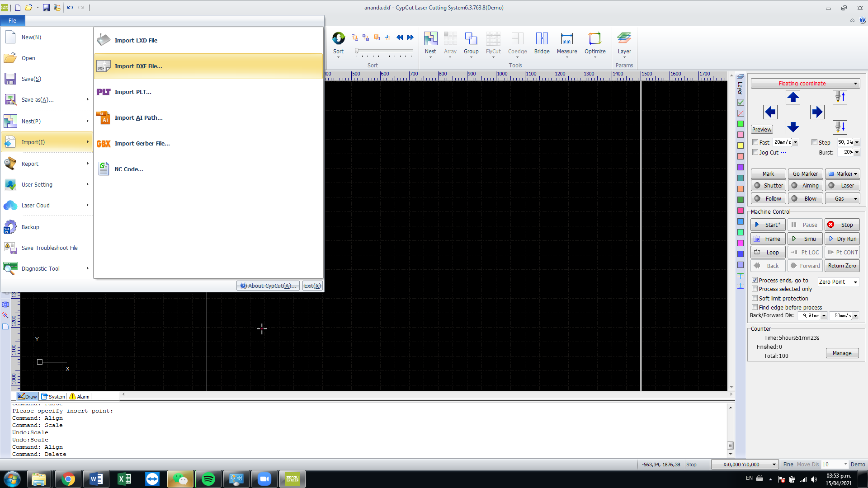The image size is (868, 488).
Task: Uncheck Process ends, go to option
Action: point(755,280)
